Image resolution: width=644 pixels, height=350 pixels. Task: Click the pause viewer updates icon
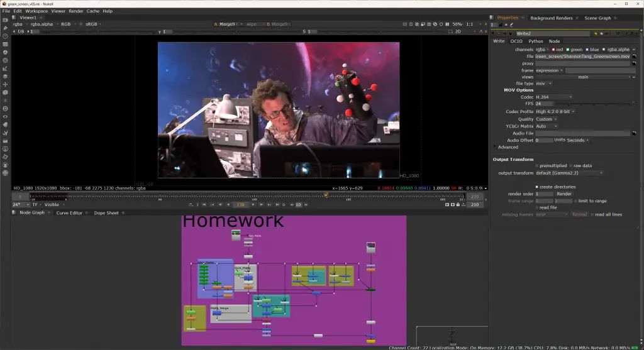(447, 25)
